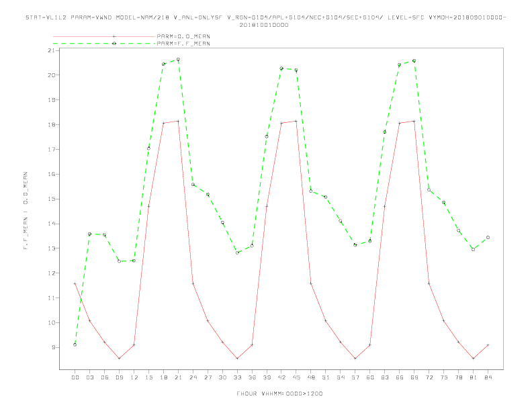This screenshot has height=411, width=532.
Task: Click x-axis tick label 54
Action: click(x=341, y=377)
